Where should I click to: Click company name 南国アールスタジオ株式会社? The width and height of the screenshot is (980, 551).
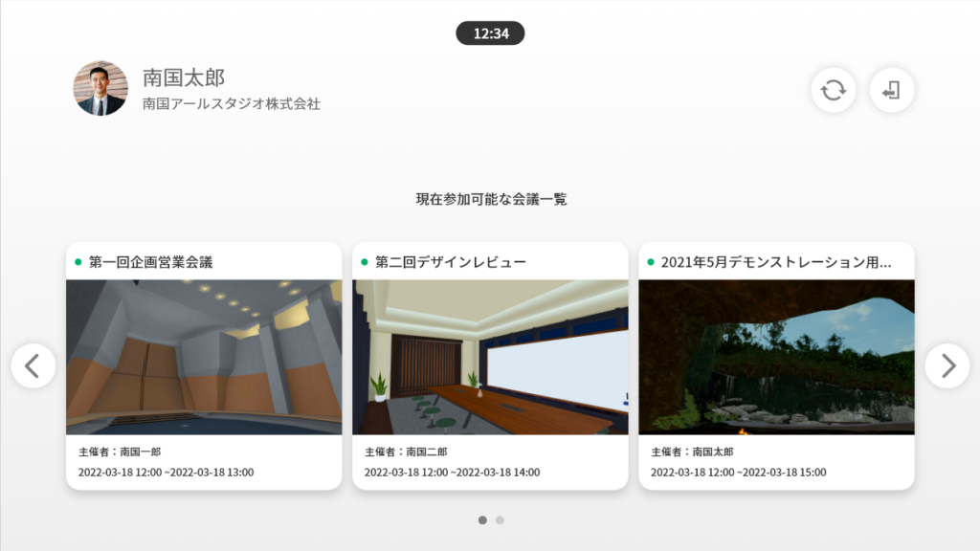[x=232, y=103]
